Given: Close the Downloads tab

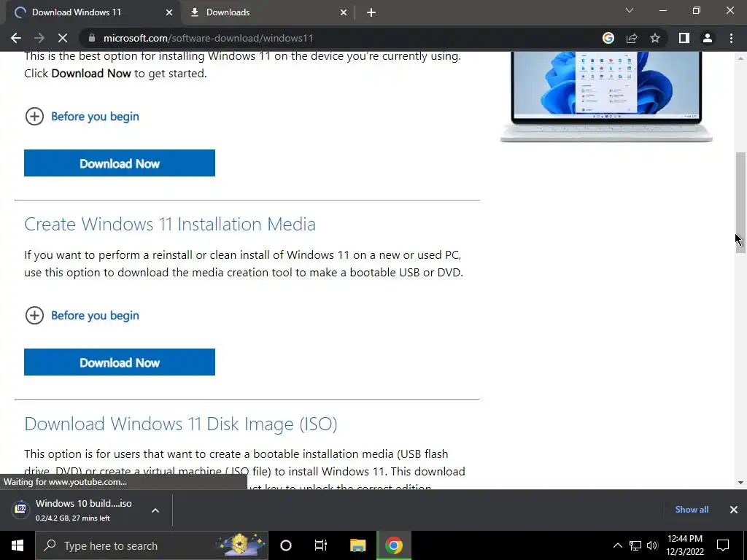Looking at the screenshot, I should click(344, 12).
